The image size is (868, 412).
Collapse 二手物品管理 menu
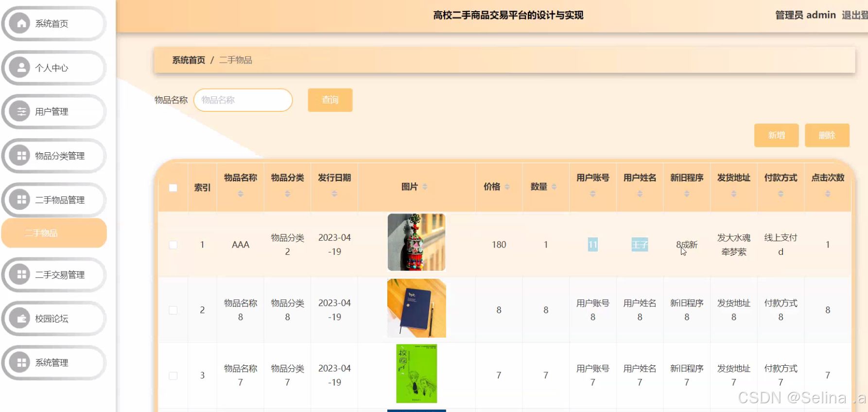tap(54, 199)
